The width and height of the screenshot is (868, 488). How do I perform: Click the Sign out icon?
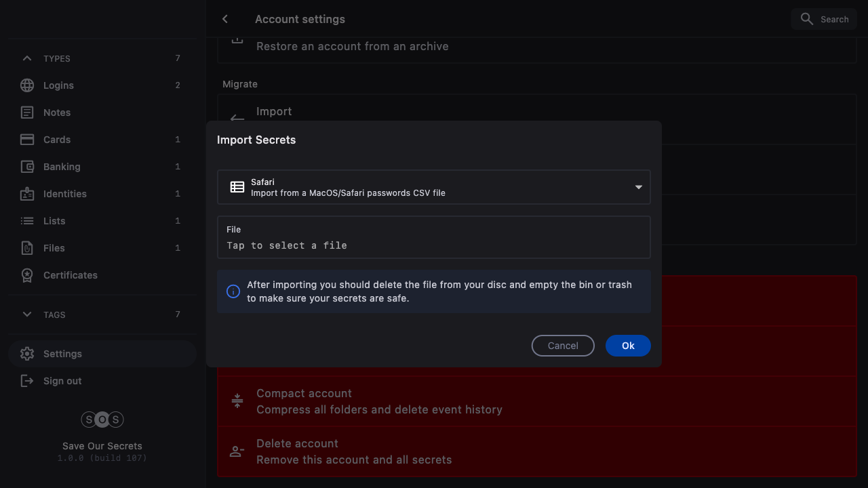click(x=27, y=381)
